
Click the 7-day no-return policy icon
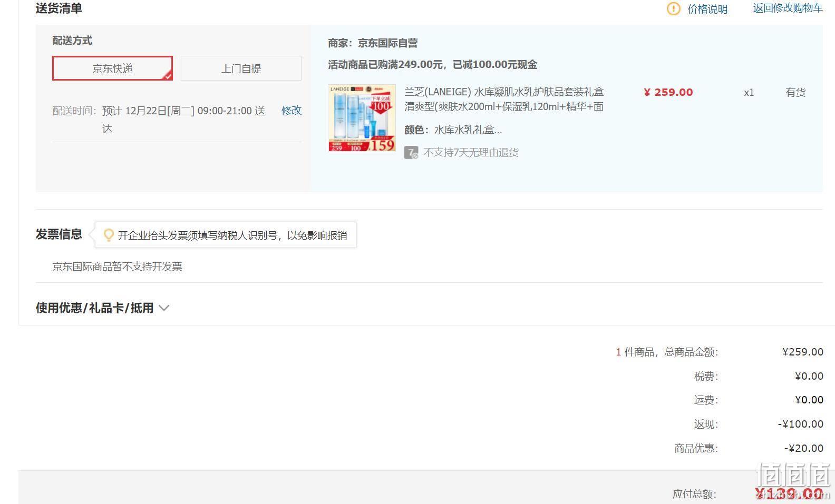(x=411, y=153)
